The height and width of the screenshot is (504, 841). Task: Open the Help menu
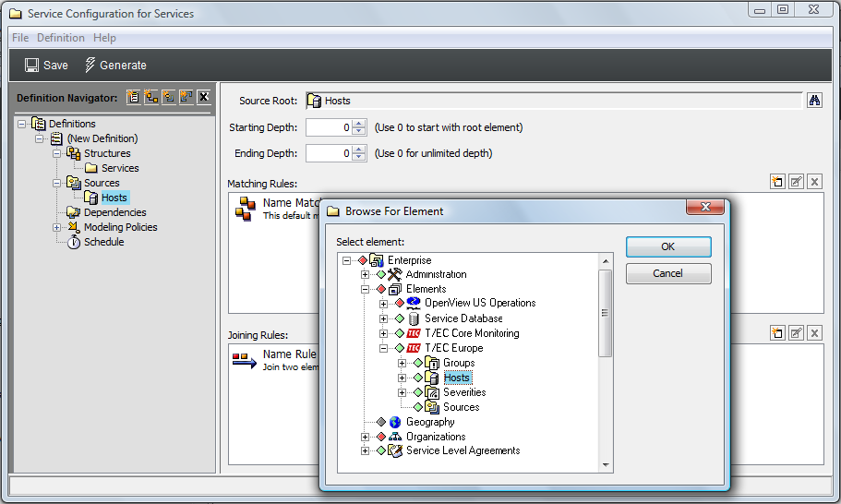pos(104,38)
